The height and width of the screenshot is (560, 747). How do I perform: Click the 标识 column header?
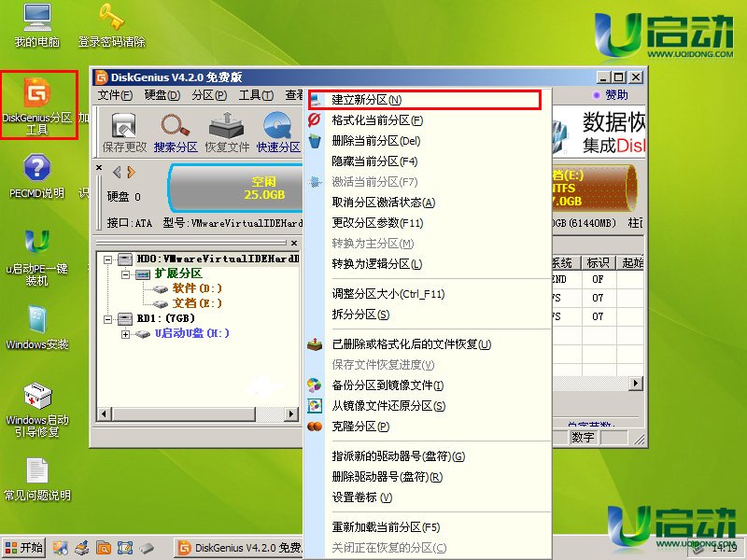(x=599, y=263)
